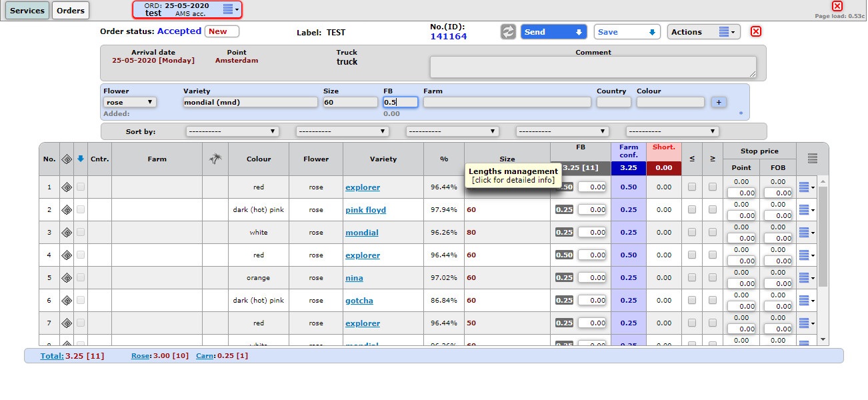Click the gray table menu icon in header
This screenshot has height=400, width=868.
pyautogui.click(x=812, y=159)
